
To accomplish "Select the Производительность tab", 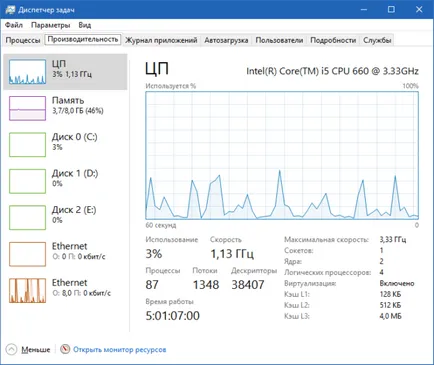I will (x=83, y=39).
